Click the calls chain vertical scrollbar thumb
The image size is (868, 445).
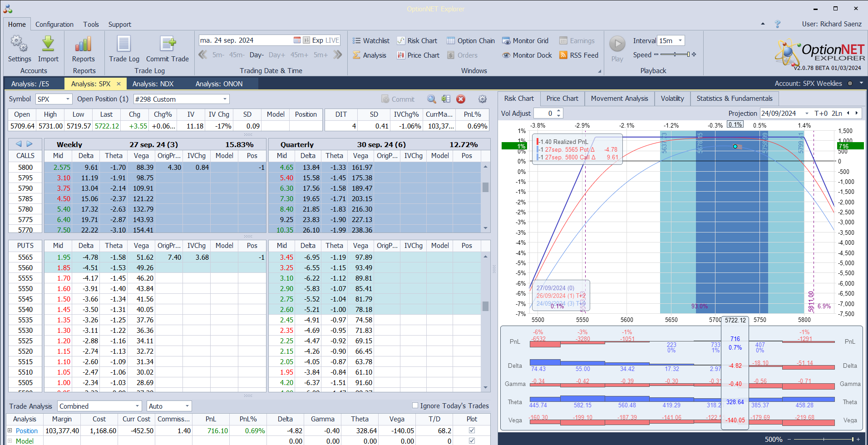485,187
